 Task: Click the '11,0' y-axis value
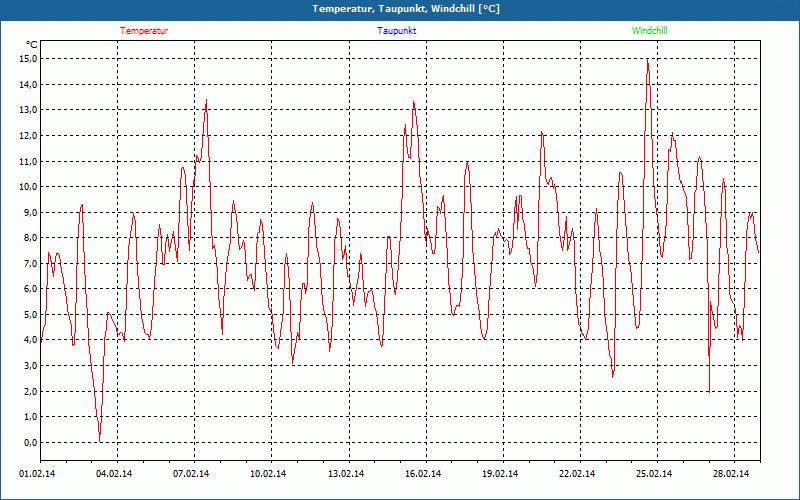(x=29, y=161)
